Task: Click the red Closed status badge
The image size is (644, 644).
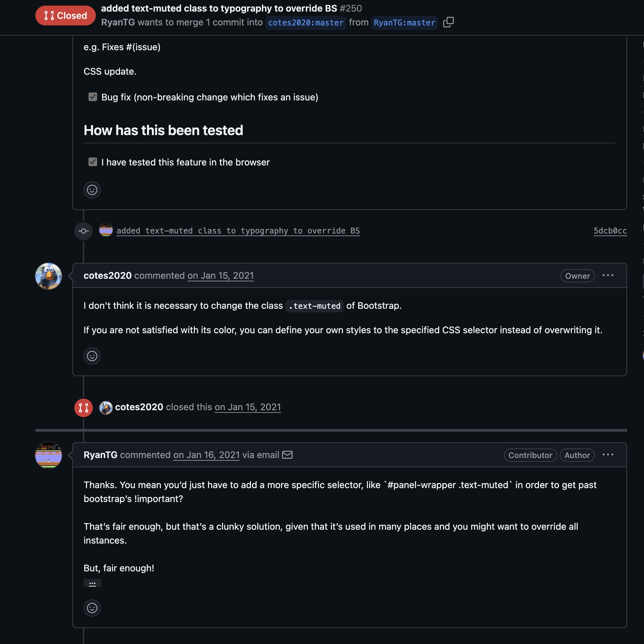Action: [x=66, y=16]
